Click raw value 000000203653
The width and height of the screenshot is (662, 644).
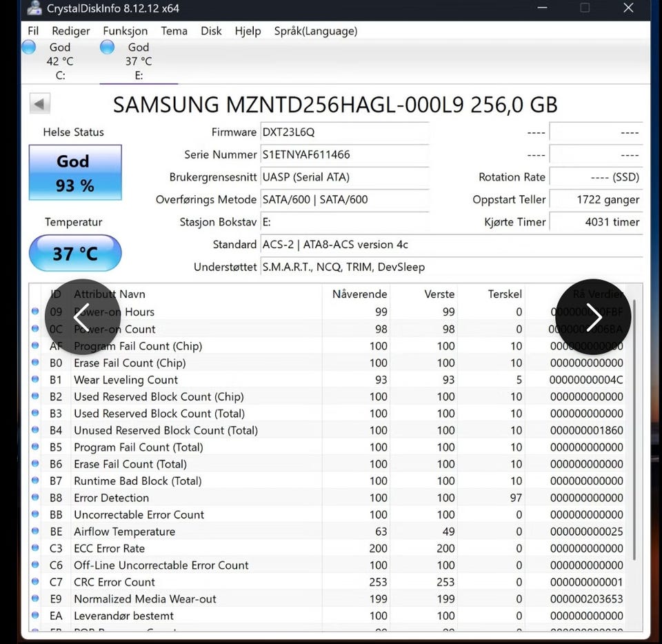(x=586, y=599)
